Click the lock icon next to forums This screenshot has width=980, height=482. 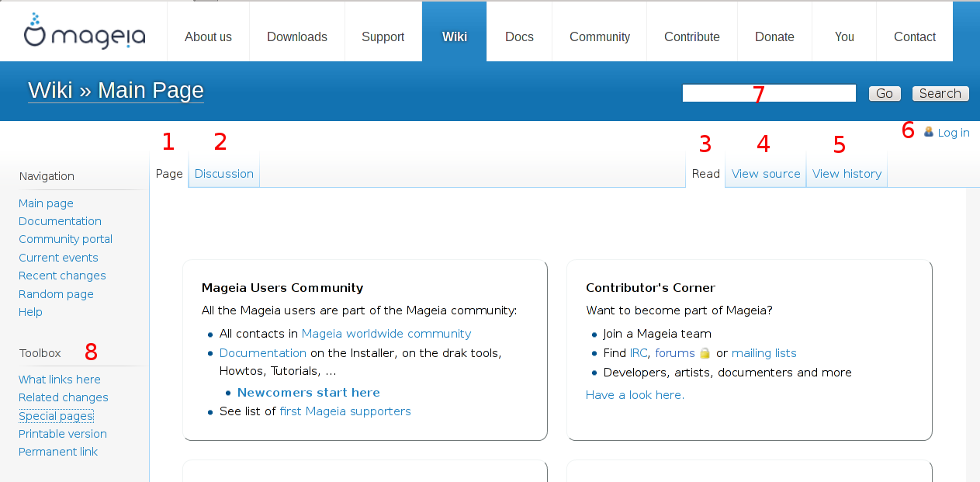click(x=705, y=353)
